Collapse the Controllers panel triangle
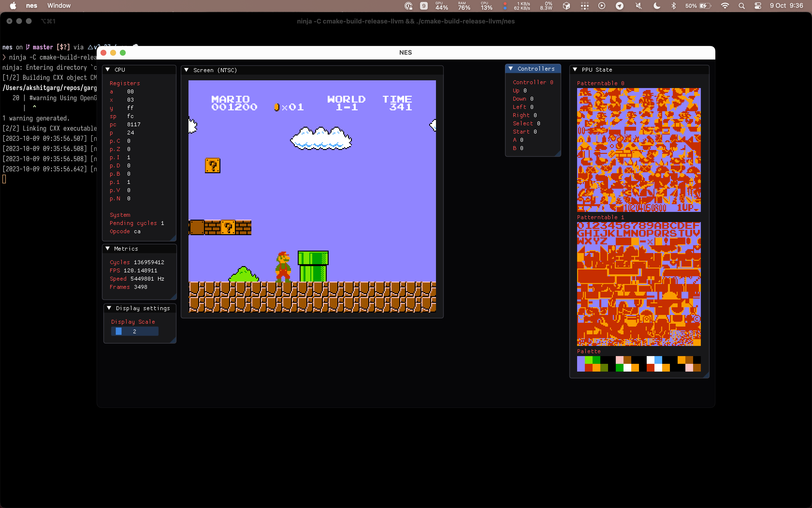This screenshot has height=508, width=812. [511, 68]
